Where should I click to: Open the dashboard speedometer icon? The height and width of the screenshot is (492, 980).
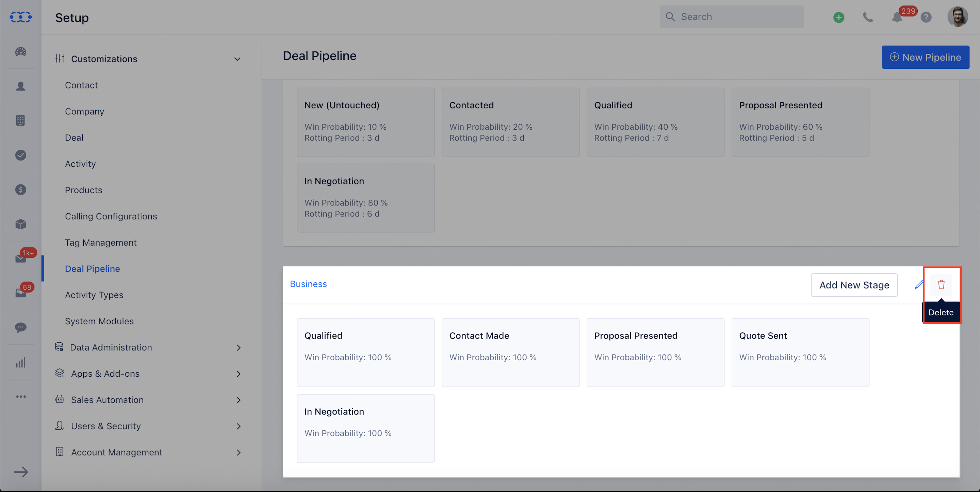[x=20, y=52]
